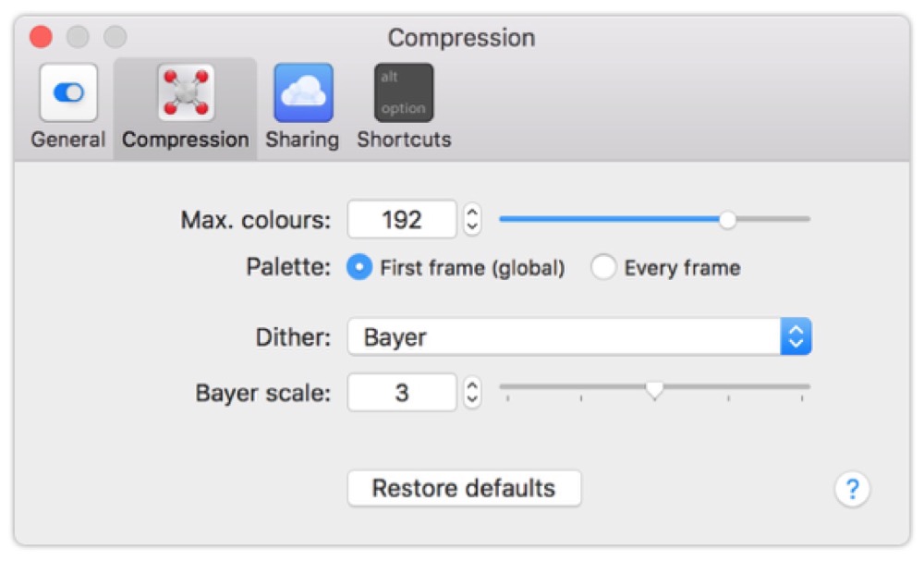Click the alt/option Shortcuts icon
The image size is (924, 561).
pos(404,92)
